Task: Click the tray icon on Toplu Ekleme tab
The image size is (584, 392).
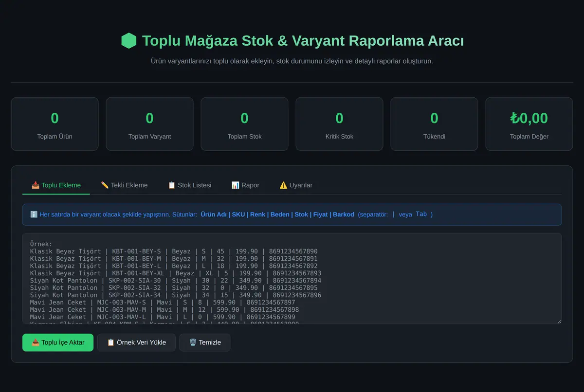Action: [x=36, y=185]
